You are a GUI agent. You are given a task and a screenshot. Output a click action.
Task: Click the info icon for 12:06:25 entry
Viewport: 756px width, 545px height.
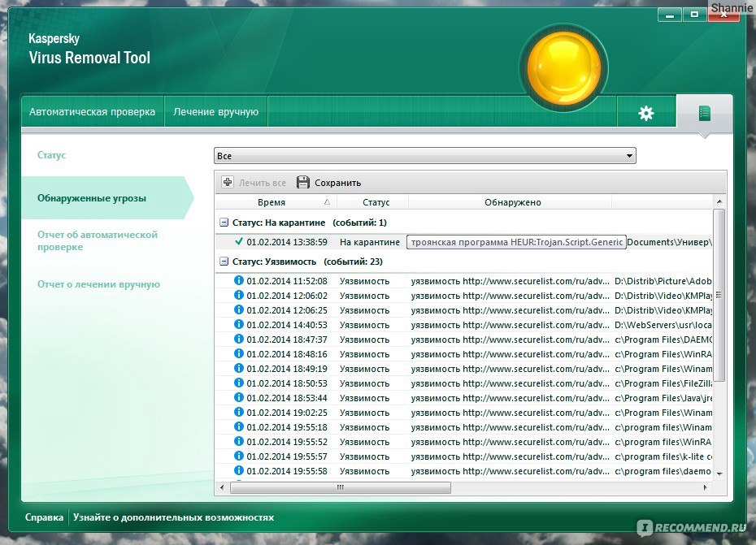(x=239, y=309)
